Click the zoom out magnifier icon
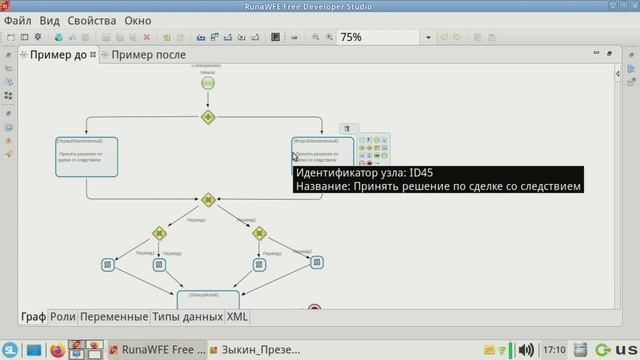 (x=316, y=37)
